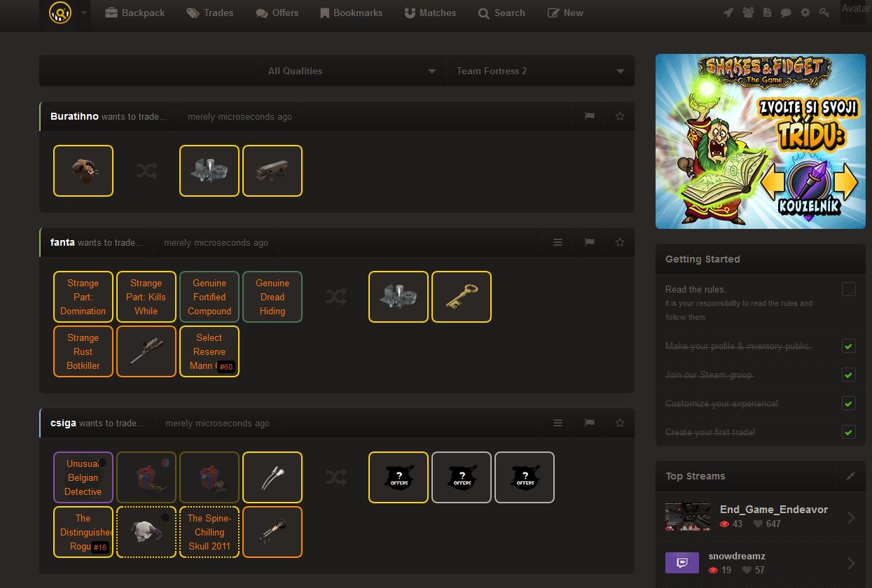Viewport: 872px width, 588px height.
Task: Open the Backpack menu item
Action: pos(134,13)
